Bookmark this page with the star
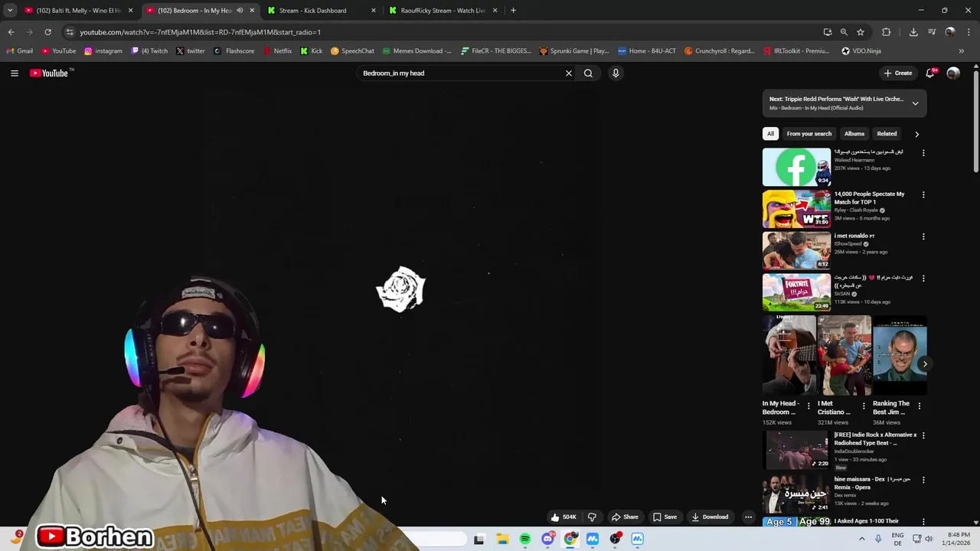 pyautogui.click(x=861, y=32)
